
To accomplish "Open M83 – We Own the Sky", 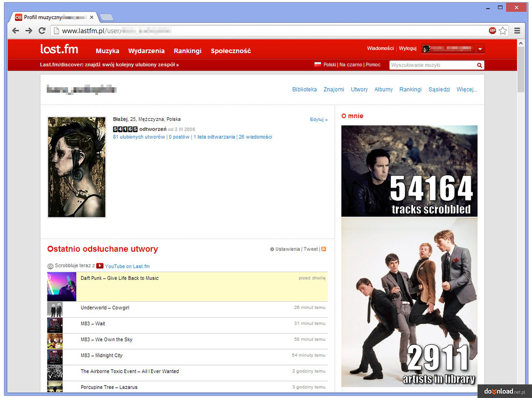I will click(106, 339).
